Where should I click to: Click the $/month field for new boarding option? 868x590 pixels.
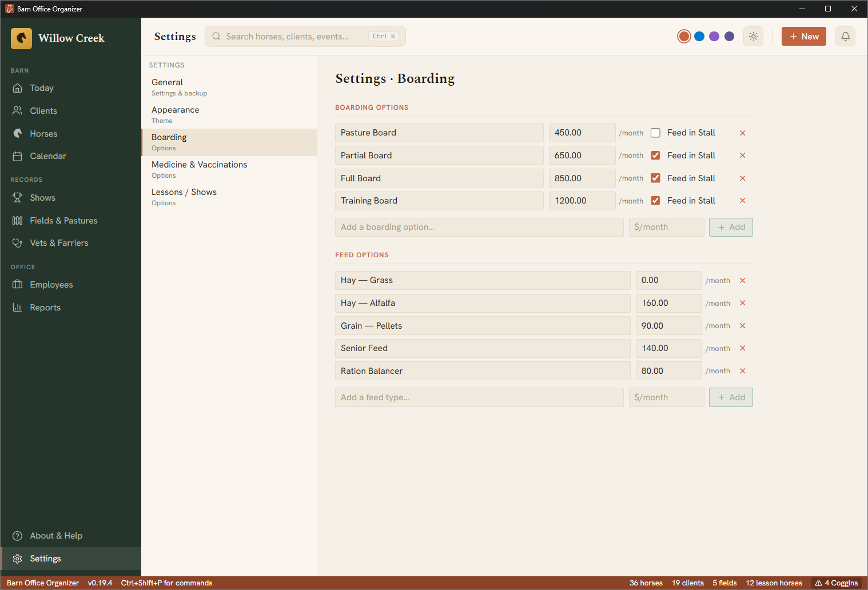666,227
